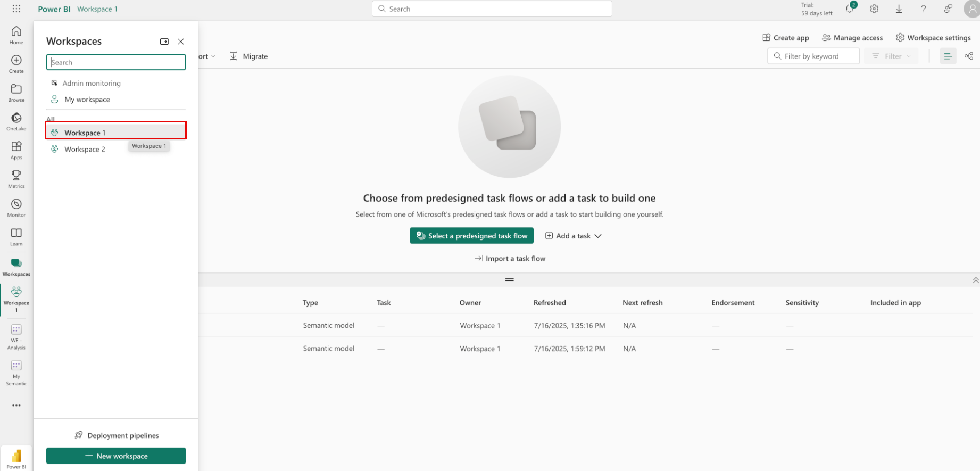Open Workspace settings
The height and width of the screenshot is (471, 980).
(933, 38)
